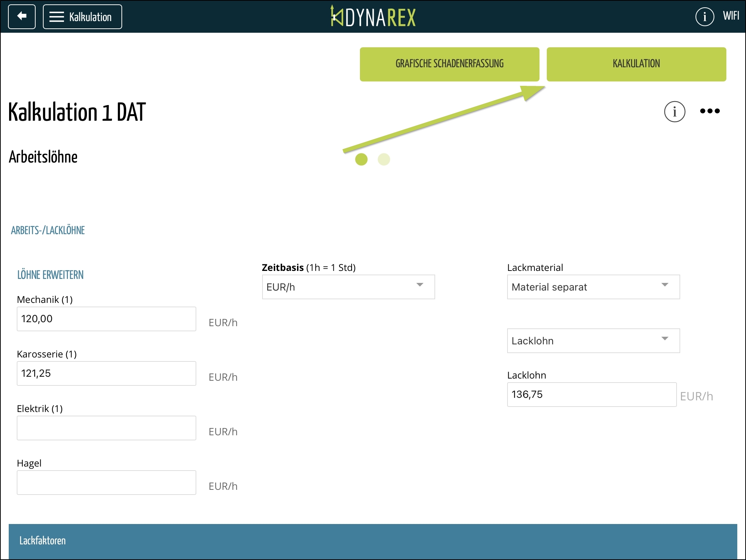Click the top bar info icon
The height and width of the screenshot is (560, 746).
point(705,17)
